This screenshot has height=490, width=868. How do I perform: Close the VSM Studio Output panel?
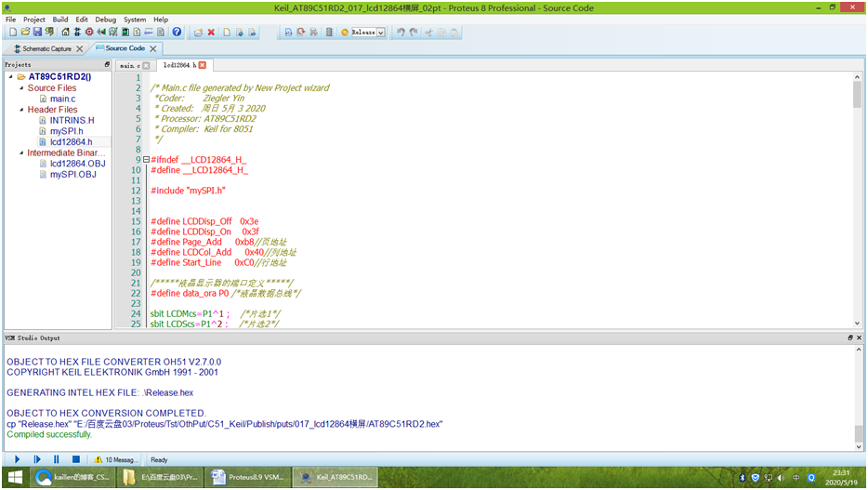pyautogui.click(x=859, y=338)
